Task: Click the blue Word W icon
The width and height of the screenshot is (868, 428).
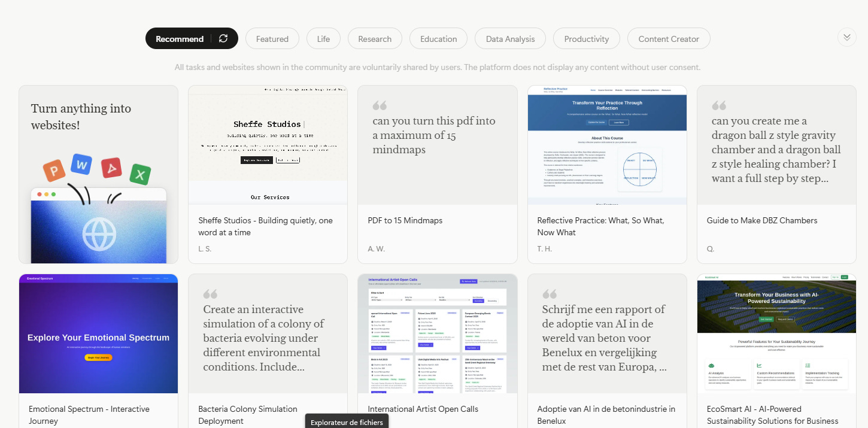Action: click(x=81, y=164)
